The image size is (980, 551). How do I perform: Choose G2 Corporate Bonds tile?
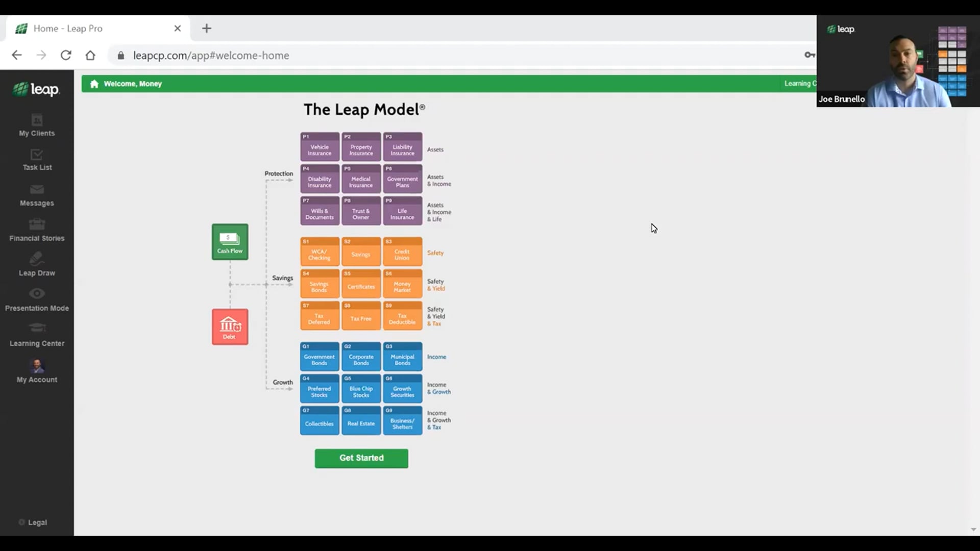(x=361, y=357)
